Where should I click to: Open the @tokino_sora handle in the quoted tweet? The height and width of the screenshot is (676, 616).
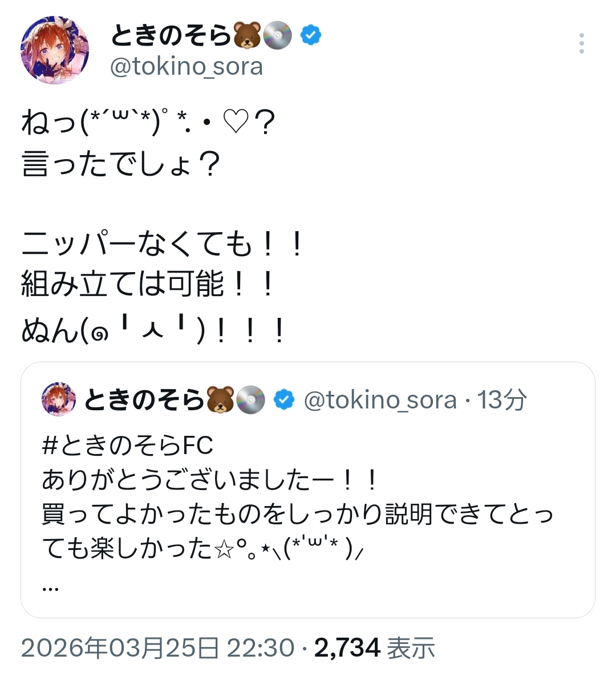point(380,400)
